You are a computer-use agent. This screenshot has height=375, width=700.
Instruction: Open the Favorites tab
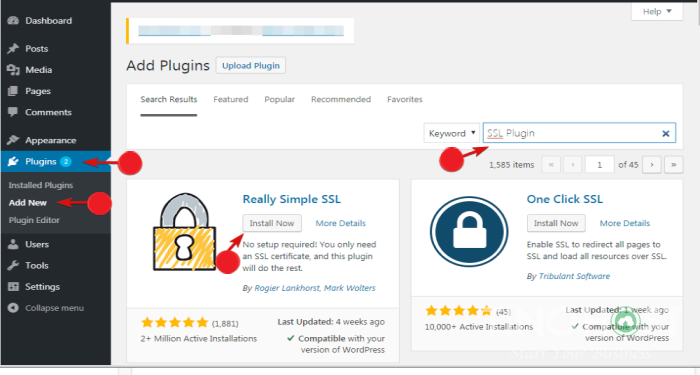(405, 99)
